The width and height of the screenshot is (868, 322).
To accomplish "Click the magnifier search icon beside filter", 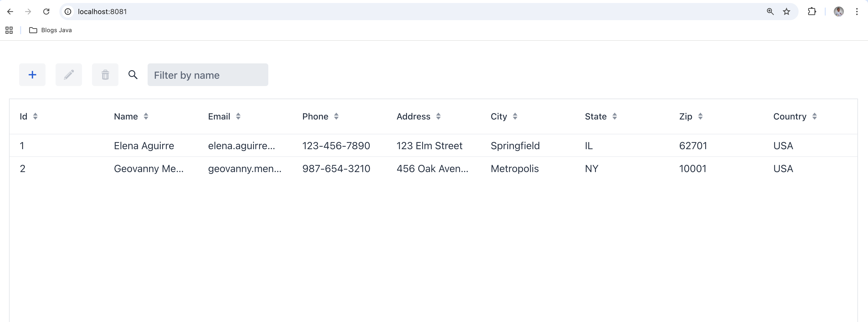I will pos(133,74).
